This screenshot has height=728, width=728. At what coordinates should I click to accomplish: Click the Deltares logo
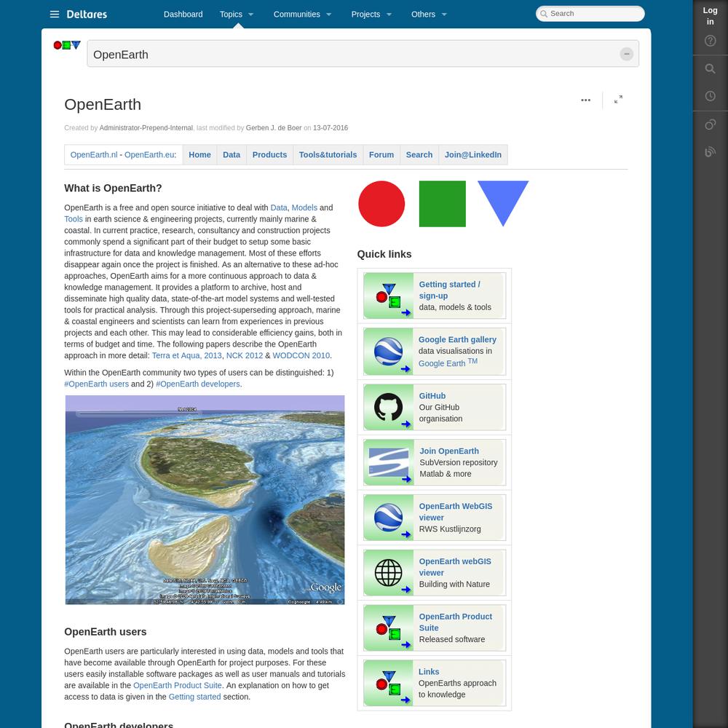(x=87, y=15)
